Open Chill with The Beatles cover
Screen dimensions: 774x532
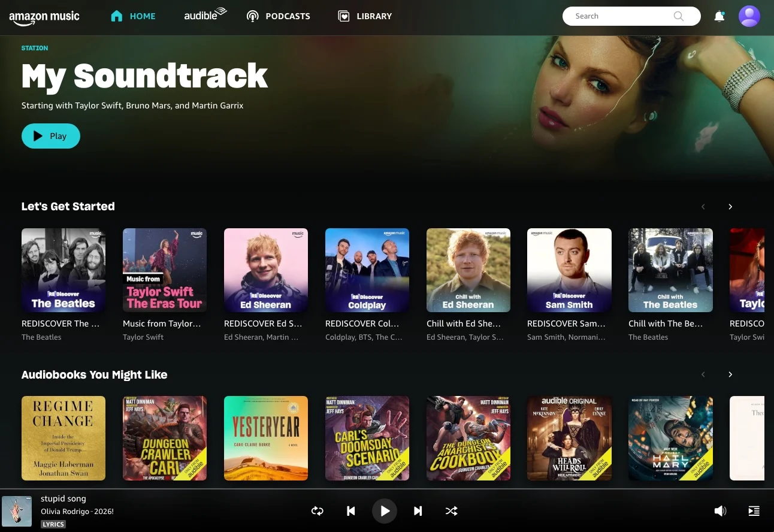click(670, 270)
